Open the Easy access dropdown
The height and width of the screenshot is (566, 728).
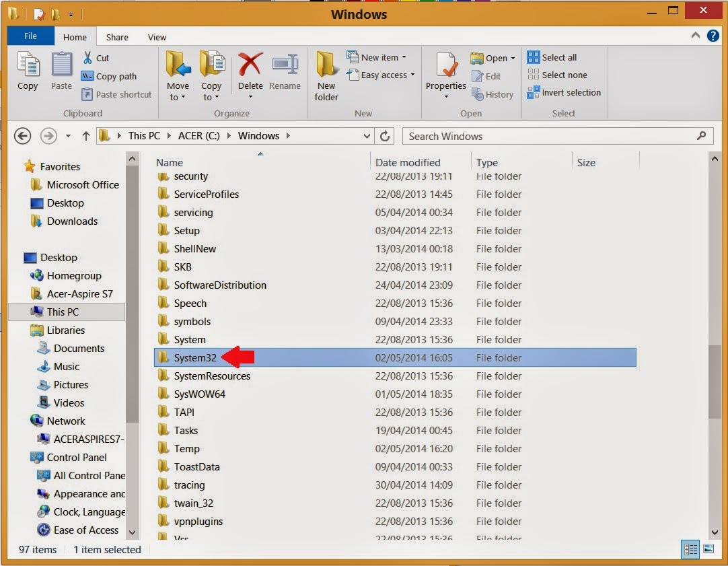click(x=381, y=75)
